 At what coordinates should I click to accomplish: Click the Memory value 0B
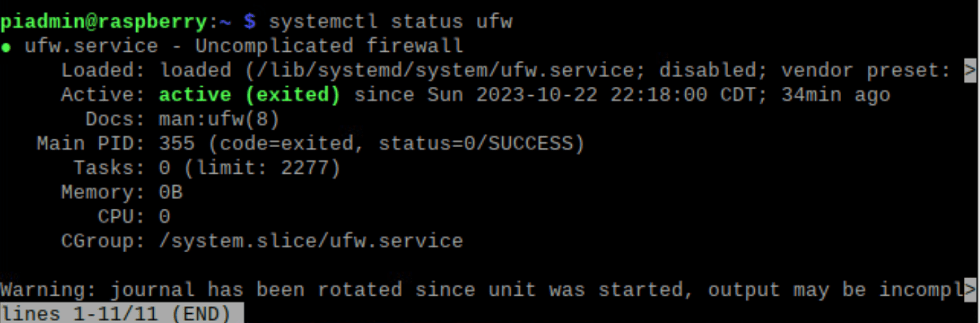click(x=170, y=192)
